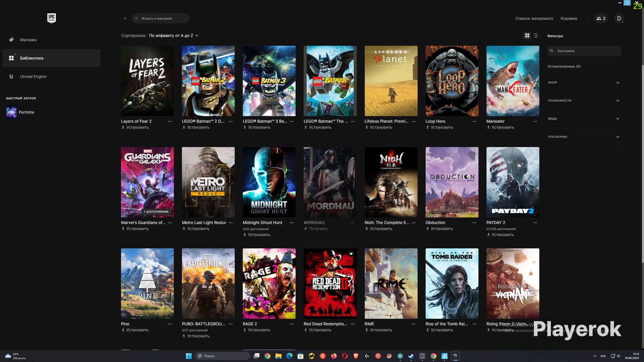Open Midnight Ghost Hunt options menu

[x=292, y=223]
